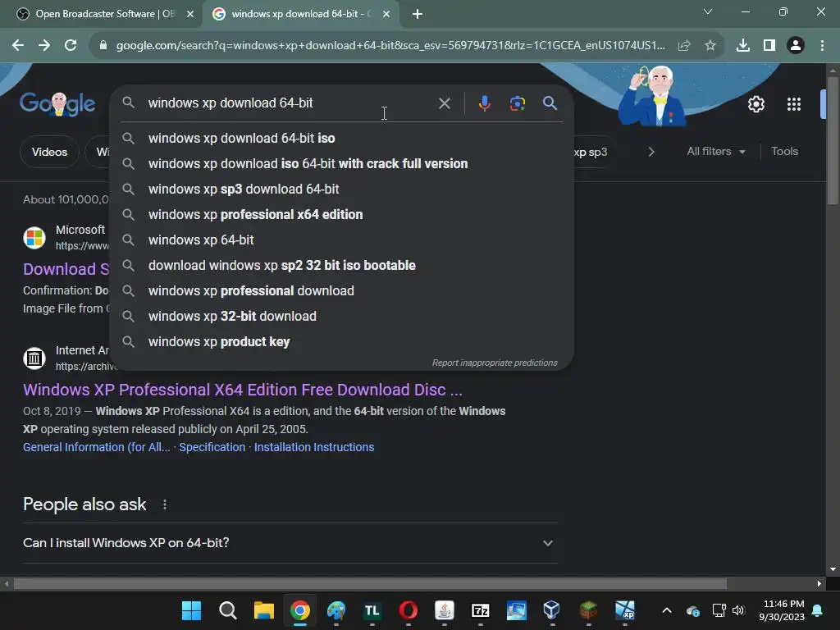Submit search with magnifier button
Image resolution: width=840 pixels, height=630 pixels.
550,103
